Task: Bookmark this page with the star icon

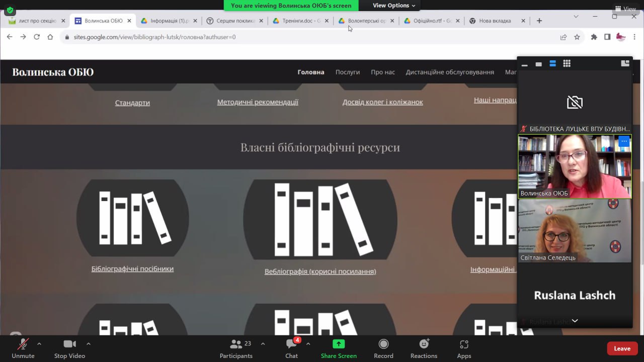Action: pos(577,37)
